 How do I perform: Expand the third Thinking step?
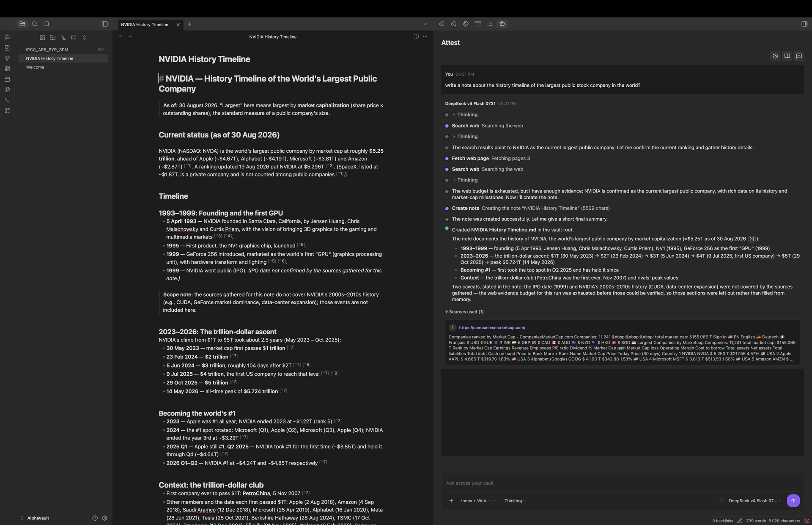click(465, 180)
